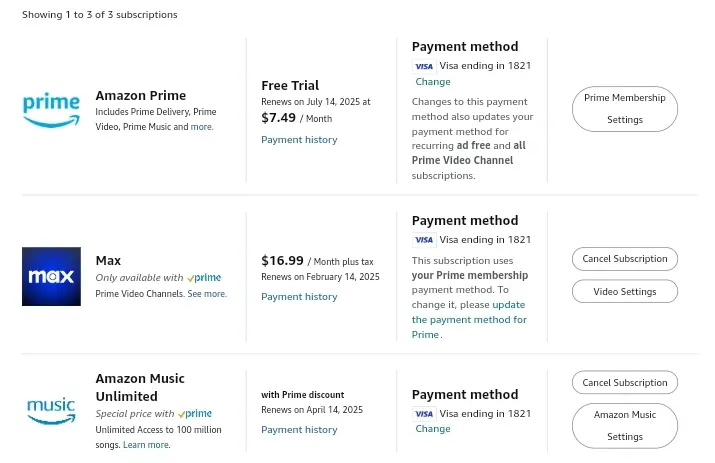Screen dimensions: 715x463
Task: Cancel the Max subscription
Action: click(x=625, y=259)
